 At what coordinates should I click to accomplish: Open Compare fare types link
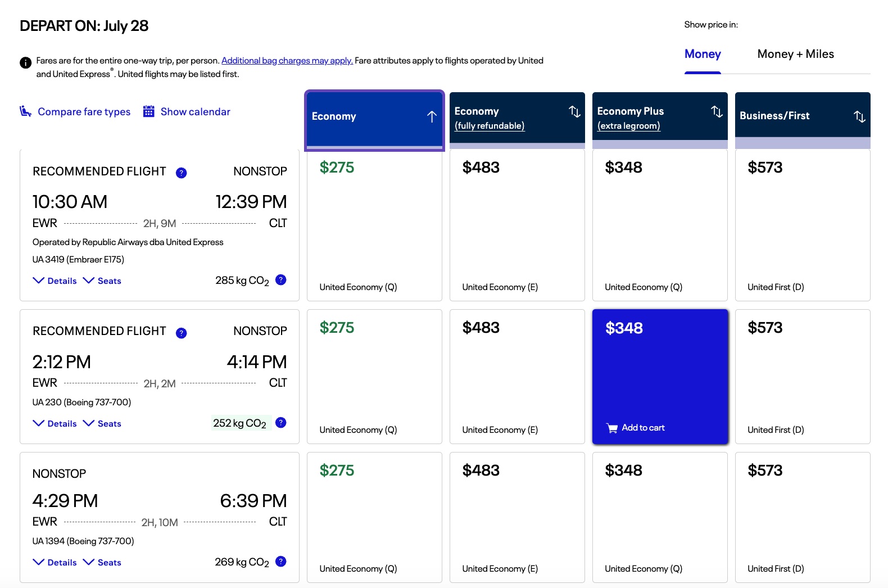click(x=84, y=112)
